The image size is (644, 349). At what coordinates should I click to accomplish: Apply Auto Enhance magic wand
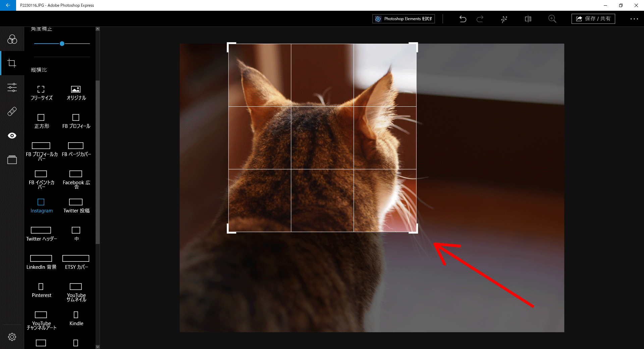pos(504,19)
